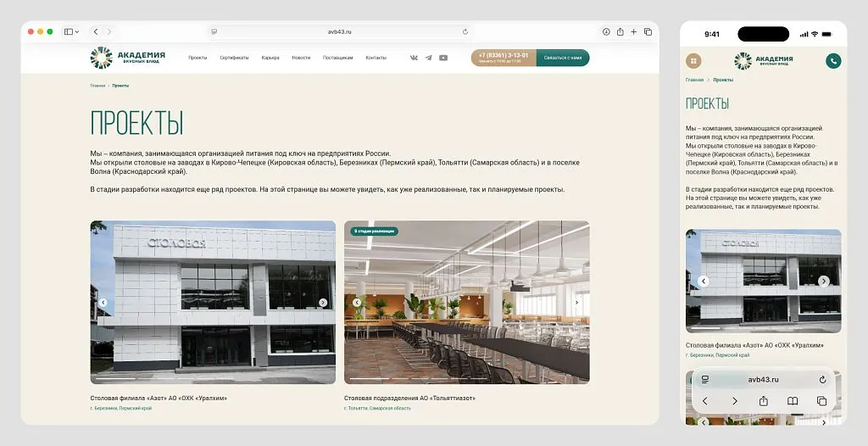Screen dimensions: 868x446
Task: Open the mobile grid menu button
Action: point(694,60)
